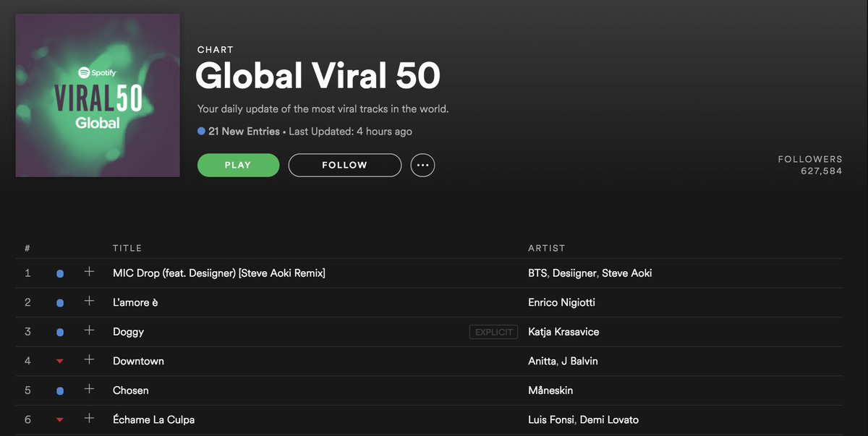Screen dimensions: 868x436
Task: Select track title Doggy
Action: click(129, 332)
